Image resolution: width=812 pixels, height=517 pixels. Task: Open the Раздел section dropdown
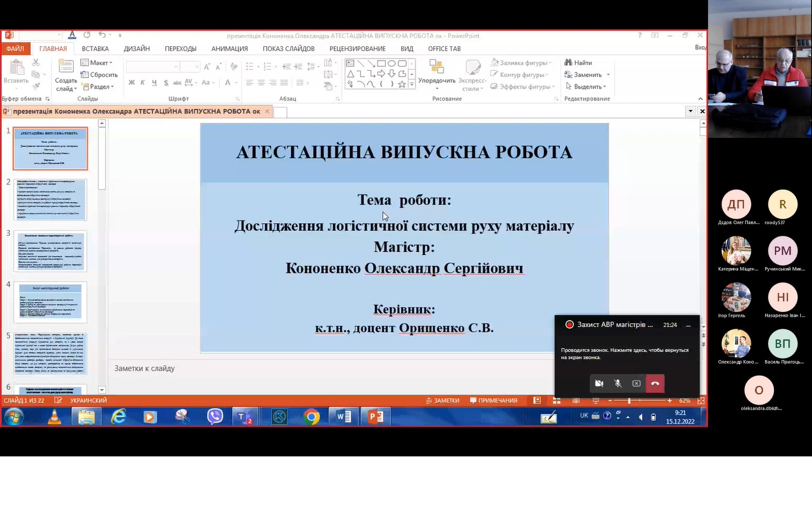coord(96,86)
